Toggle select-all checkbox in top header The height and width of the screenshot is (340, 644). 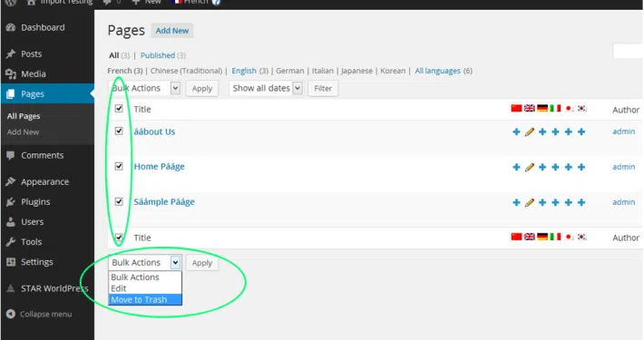(119, 109)
